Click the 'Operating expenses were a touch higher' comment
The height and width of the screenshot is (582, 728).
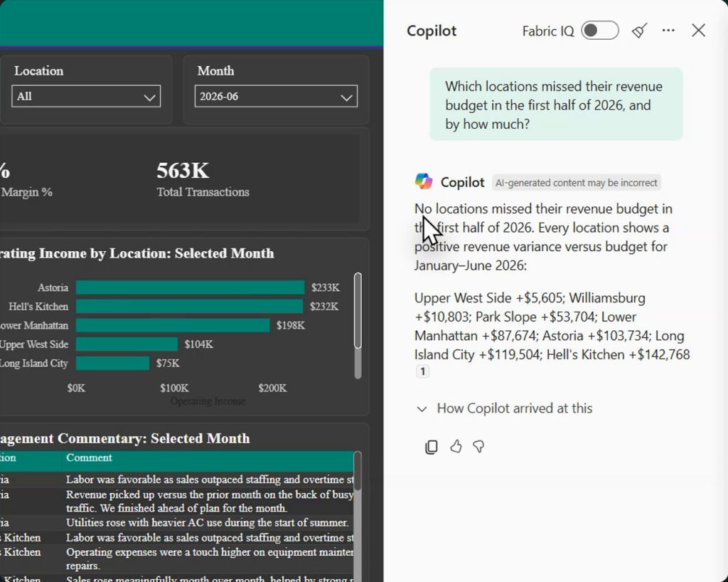pyautogui.click(x=210, y=559)
